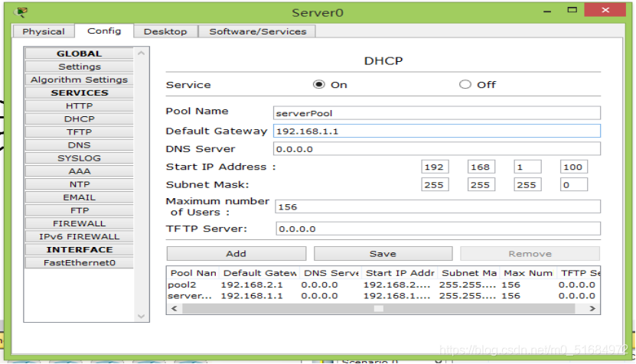The image size is (636, 364).
Task: Click the TFTP Server column header
Action: tap(579, 273)
